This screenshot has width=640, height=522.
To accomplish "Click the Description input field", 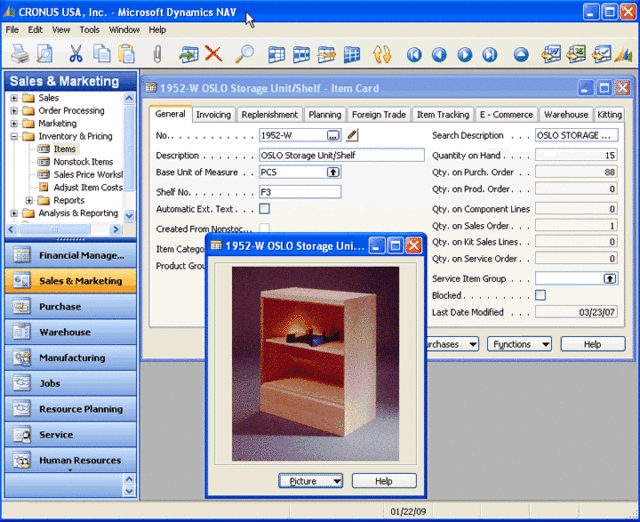I will 342,155.
